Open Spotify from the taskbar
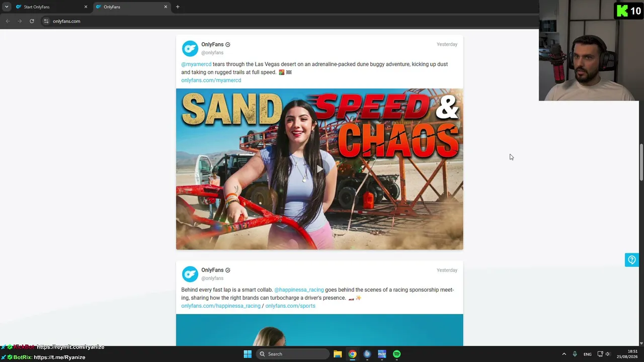The height and width of the screenshot is (362, 644). [x=396, y=354]
